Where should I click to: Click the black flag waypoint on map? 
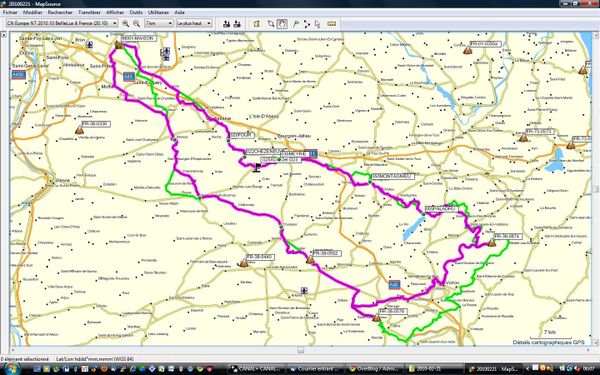pos(257,167)
